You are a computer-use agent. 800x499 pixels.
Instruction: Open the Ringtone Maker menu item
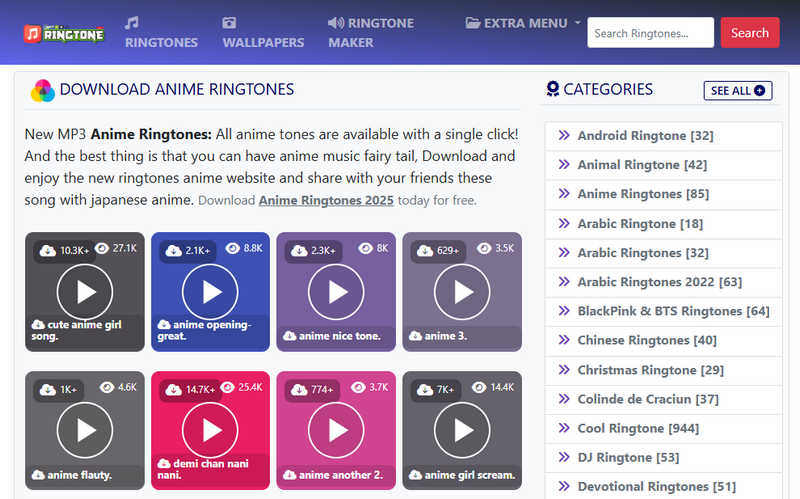[371, 33]
